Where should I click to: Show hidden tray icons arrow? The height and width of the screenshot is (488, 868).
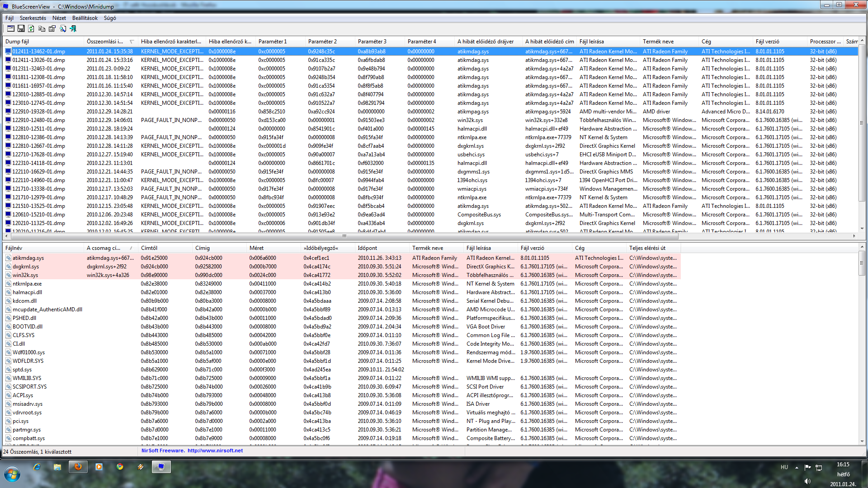click(x=797, y=467)
